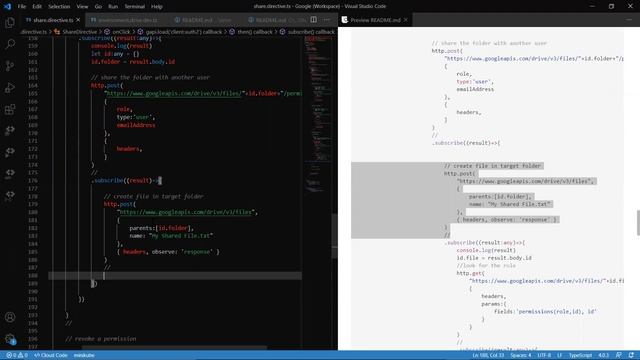Viewport: 640px width, 360px height.
Task: Open the editor More Actions ellipsis
Action: (x=327, y=20)
